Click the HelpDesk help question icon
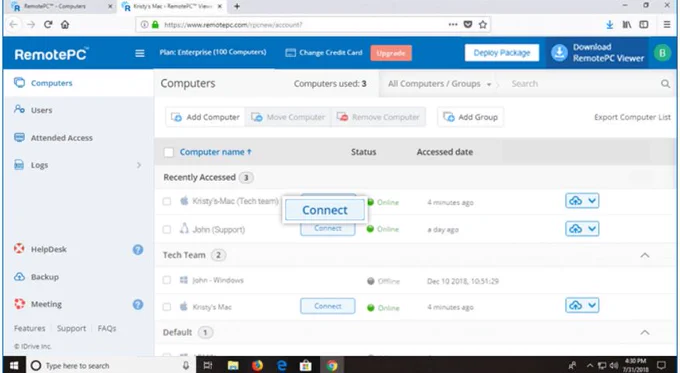Screen dimensions: 680x373 click(138, 249)
